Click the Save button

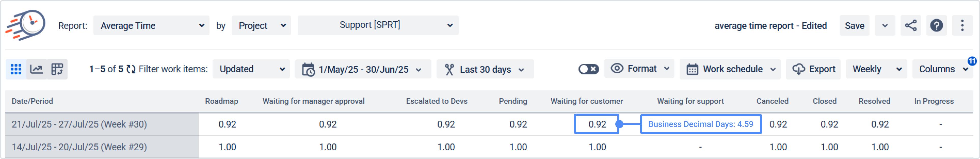tap(854, 25)
